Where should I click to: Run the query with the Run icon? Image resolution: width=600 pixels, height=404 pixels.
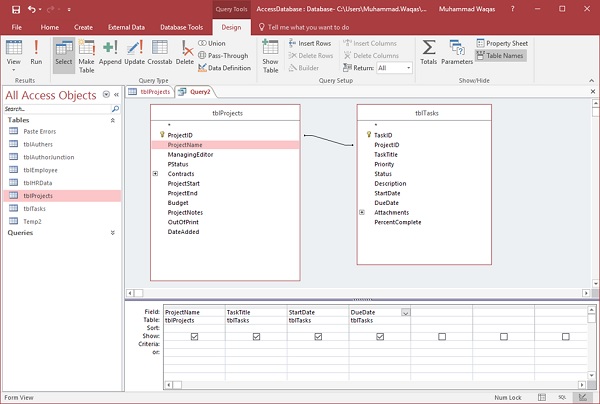point(36,51)
